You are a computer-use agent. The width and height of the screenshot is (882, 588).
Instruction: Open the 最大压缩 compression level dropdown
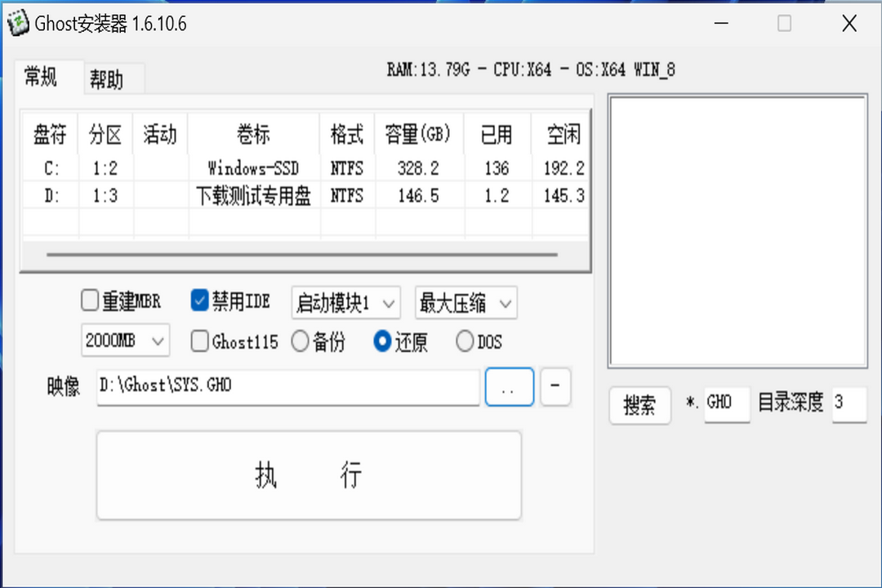tap(465, 302)
